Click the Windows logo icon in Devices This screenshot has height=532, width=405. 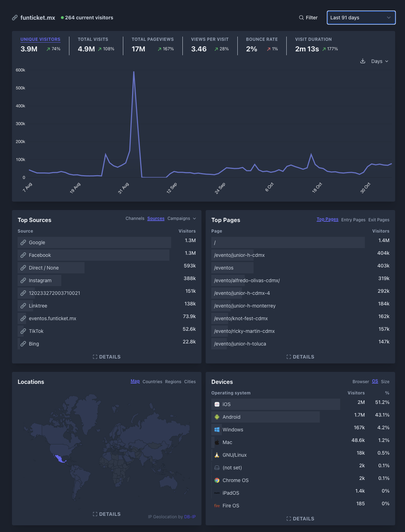[x=217, y=430]
